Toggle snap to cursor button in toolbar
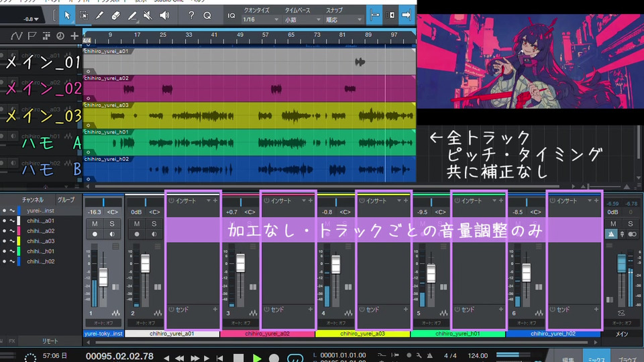Image resolution: width=644 pixels, height=362 pixels. coord(374,15)
